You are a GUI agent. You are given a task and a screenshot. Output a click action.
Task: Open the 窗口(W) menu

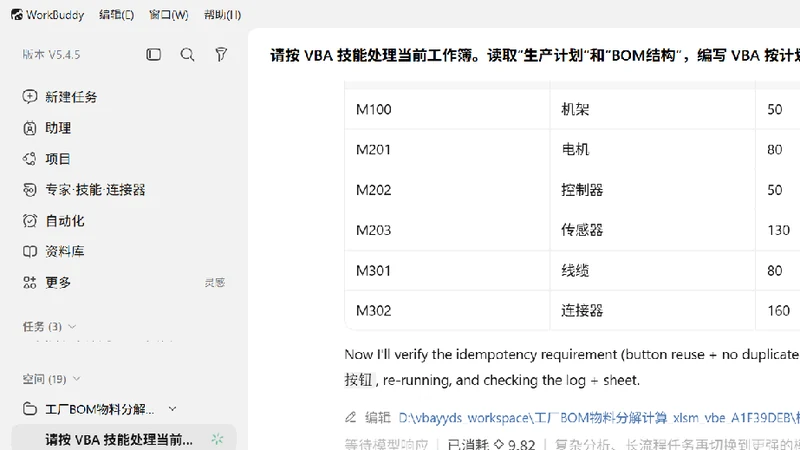click(168, 15)
